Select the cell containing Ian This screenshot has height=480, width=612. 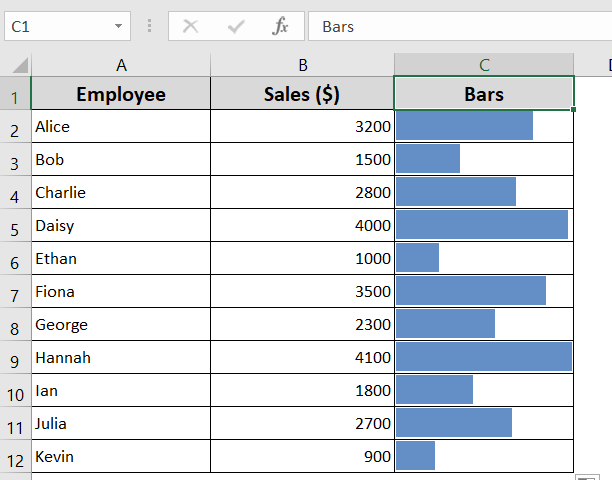coord(121,390)
